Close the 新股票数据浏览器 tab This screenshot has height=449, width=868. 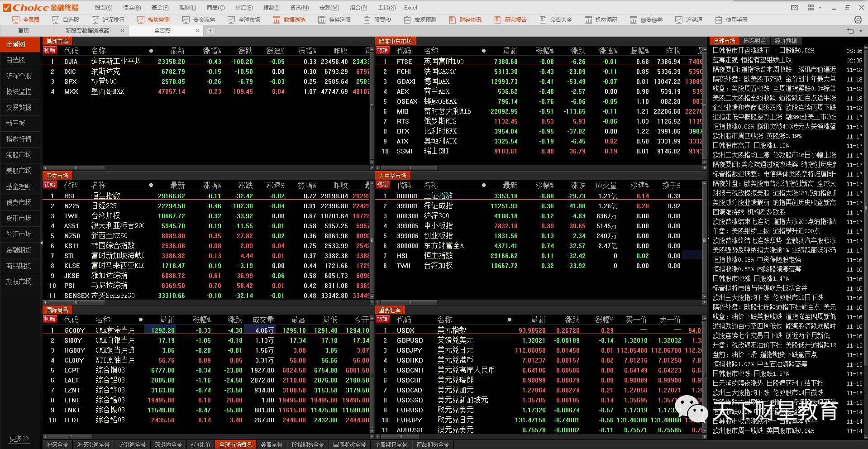coord(122,31)
